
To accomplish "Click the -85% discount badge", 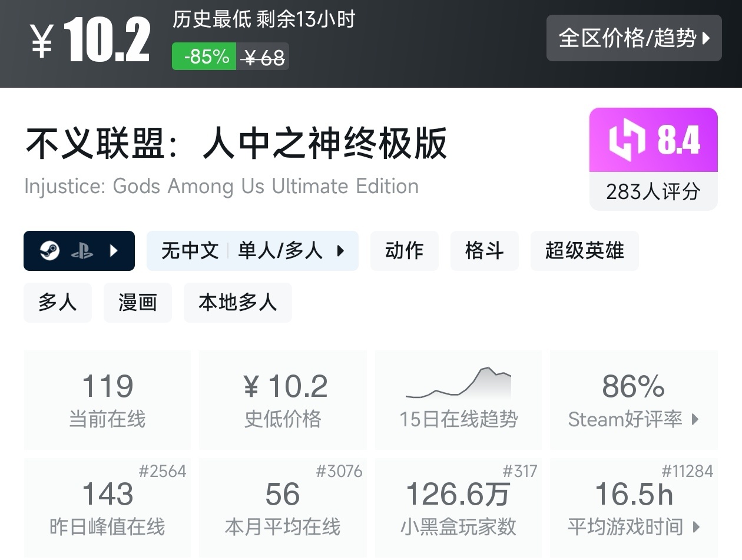I will (204, 57).
